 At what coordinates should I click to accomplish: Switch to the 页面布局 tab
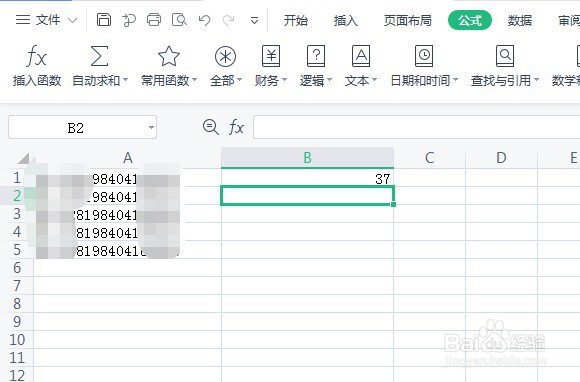408,20
